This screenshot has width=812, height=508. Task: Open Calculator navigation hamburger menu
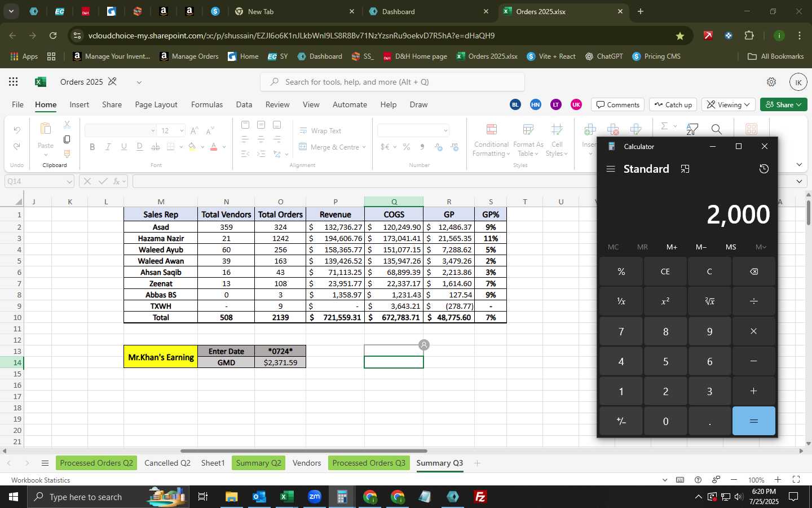(611, 169)
